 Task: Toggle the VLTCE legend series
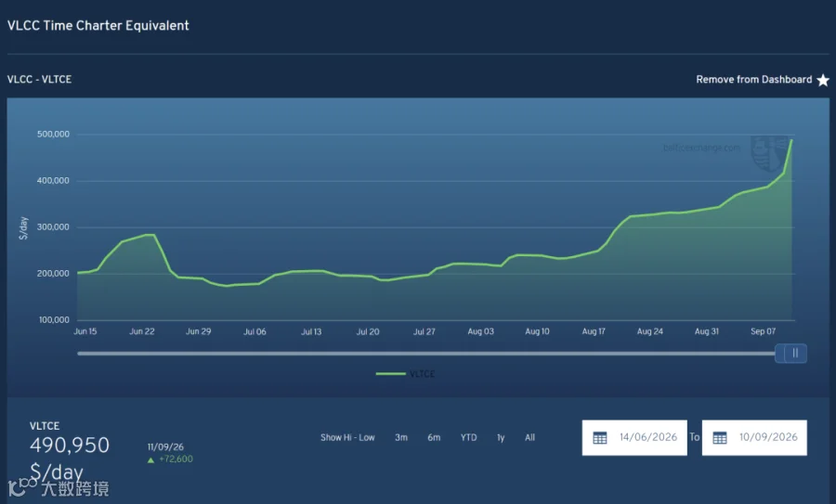(405, 374)
